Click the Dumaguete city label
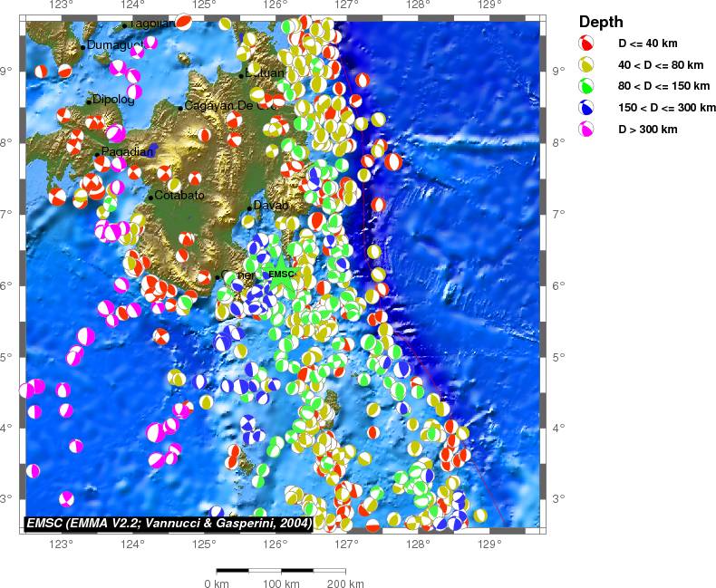Screen dimensions: 716x588 click(x=114, y=44)
